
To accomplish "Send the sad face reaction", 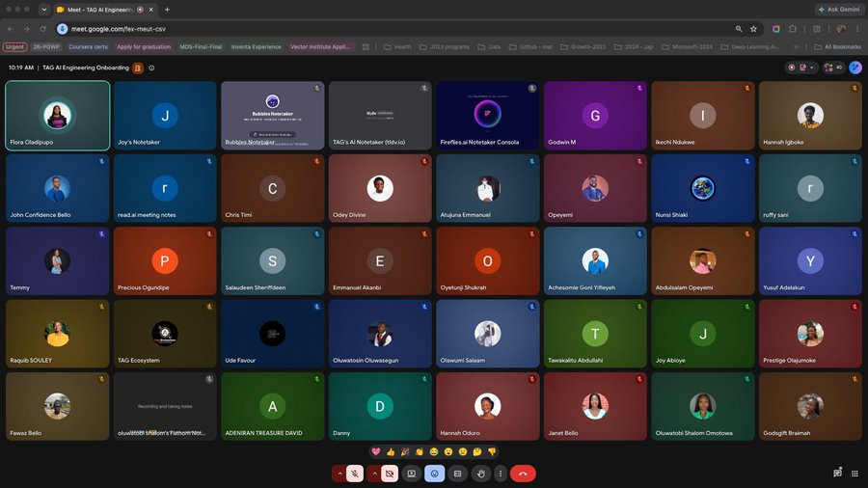I will point(463,452).
